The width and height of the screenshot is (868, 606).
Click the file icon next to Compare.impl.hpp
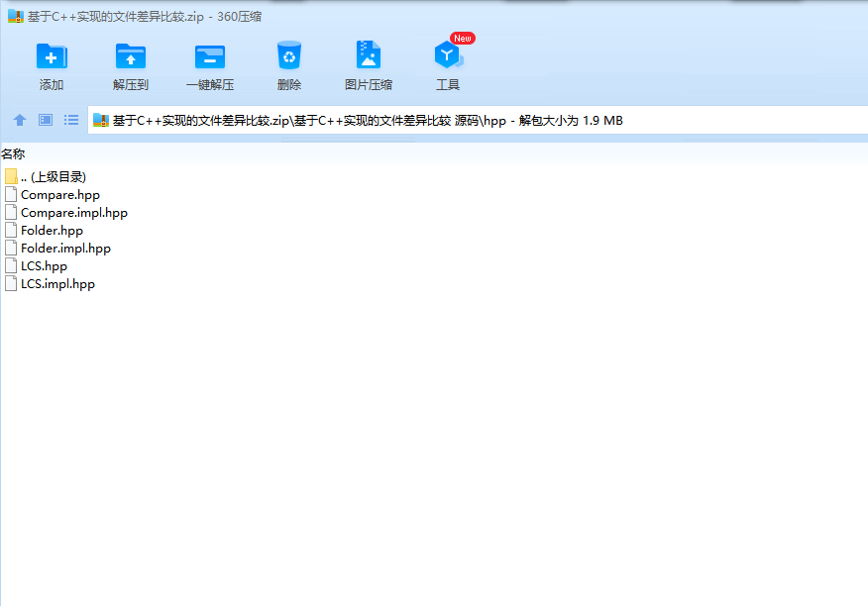click(11, 212)
